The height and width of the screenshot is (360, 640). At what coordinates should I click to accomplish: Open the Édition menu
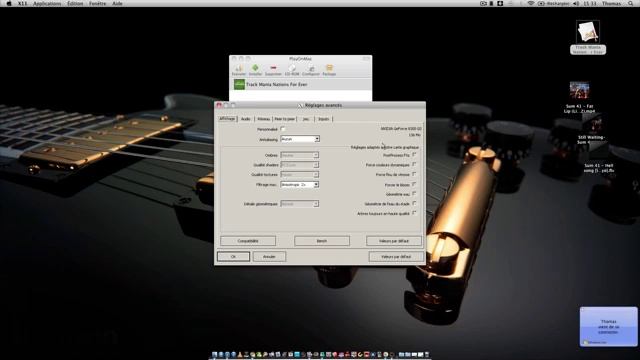coord(75,3)
